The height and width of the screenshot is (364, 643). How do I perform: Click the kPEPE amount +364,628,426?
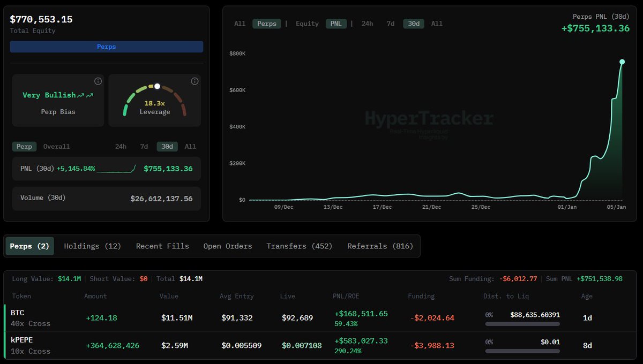tap(113, 346)
